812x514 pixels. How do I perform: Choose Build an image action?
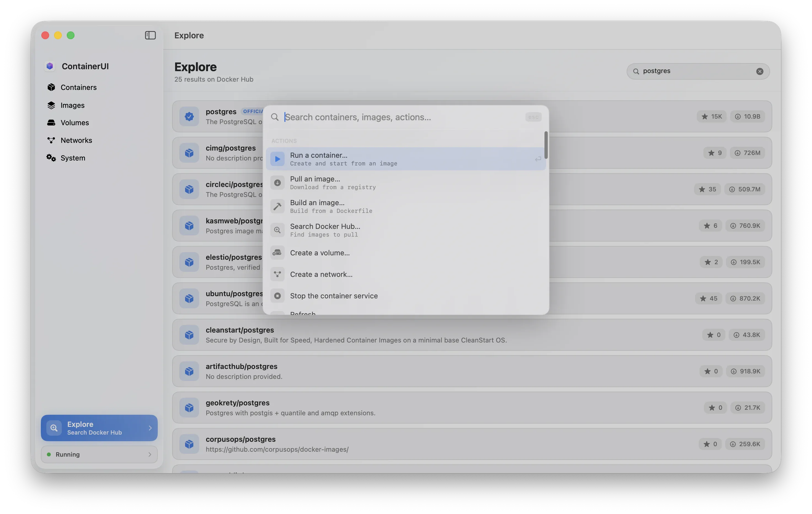(406, 206)
